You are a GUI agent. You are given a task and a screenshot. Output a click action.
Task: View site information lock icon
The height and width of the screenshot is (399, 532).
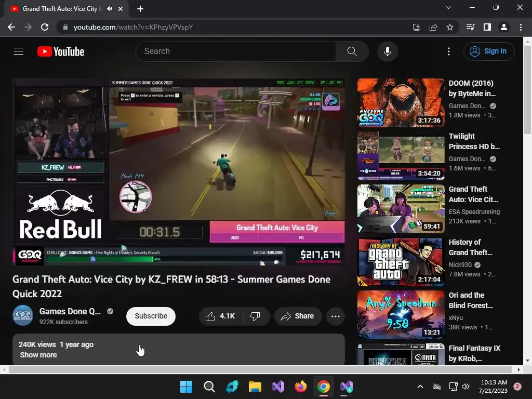coord(65,27)
